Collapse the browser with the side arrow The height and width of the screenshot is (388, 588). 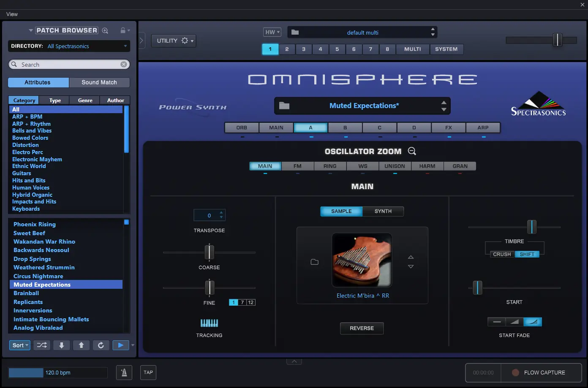click(142, 41)
